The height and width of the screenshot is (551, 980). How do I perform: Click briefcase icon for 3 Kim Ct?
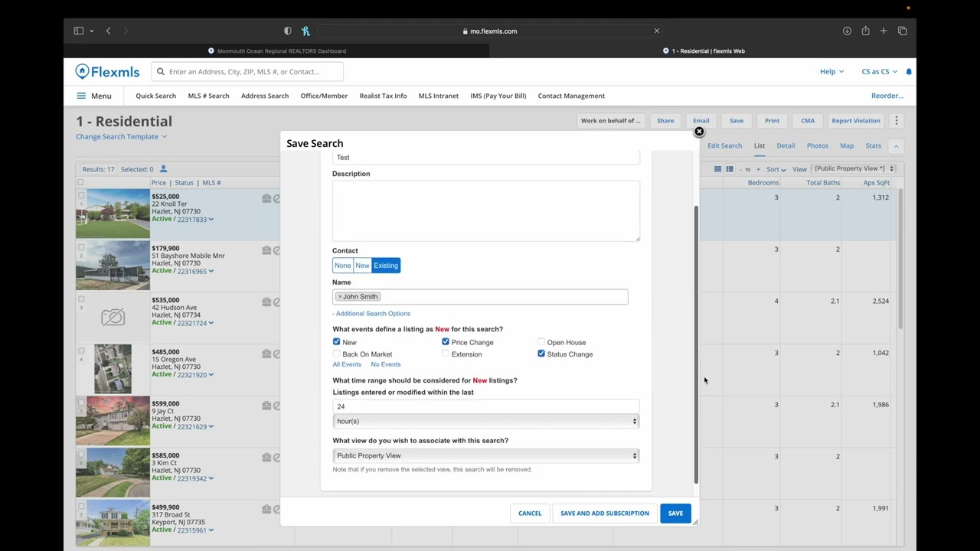point(266,457)
